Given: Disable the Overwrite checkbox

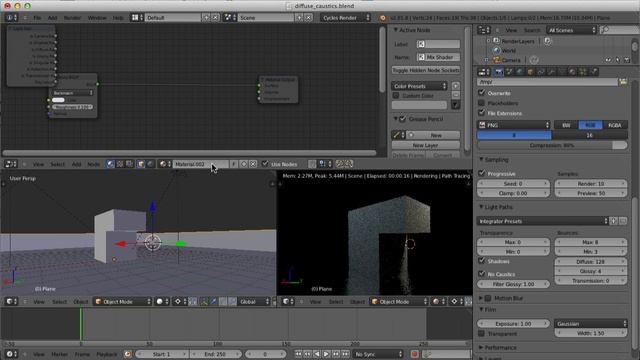Looking at the screenshot, I should tap(482, 93).
